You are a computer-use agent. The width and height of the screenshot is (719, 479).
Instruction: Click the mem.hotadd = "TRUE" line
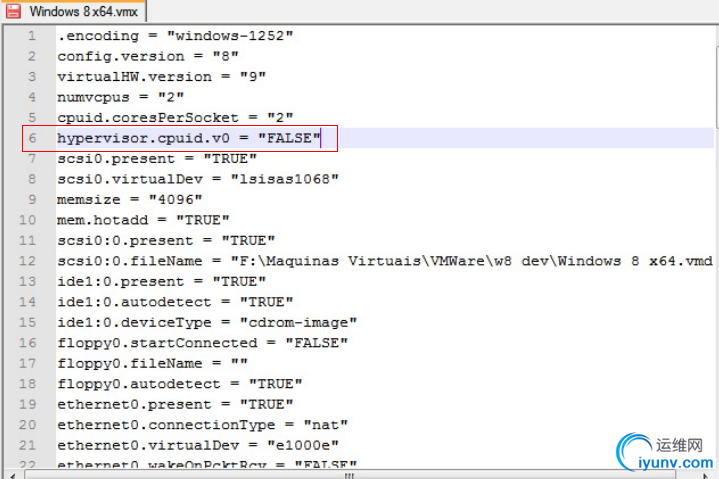[x=143, y=220]
